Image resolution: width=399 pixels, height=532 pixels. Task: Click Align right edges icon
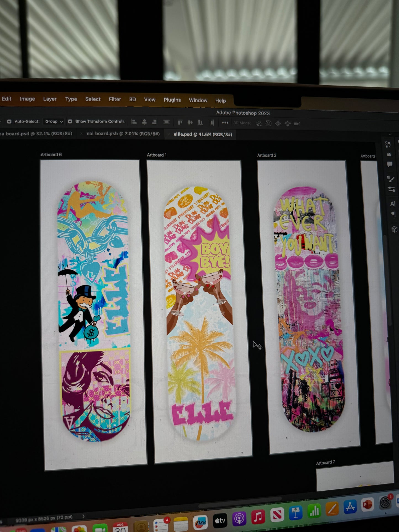(x=155, y=122)
